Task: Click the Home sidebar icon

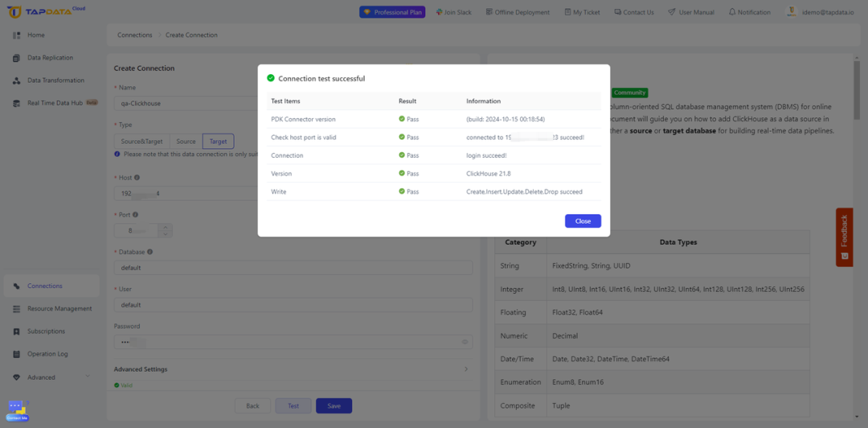Action: pos(17,35)
